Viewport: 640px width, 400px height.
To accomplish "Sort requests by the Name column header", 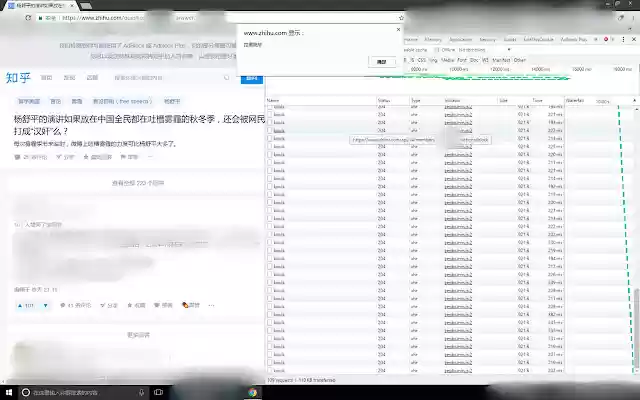I will (x=321, y=100).
